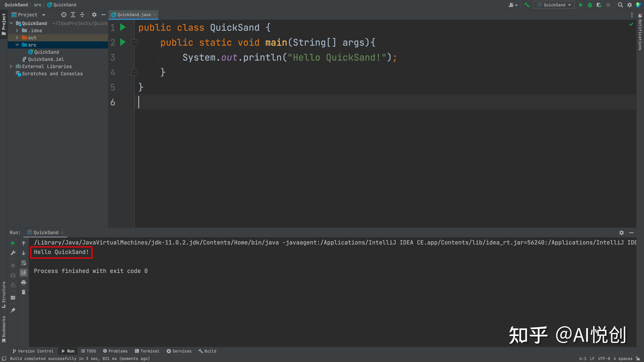Toggle scroll to end in Run console
The image size is (644, 362).
click(x=23, y=273)
